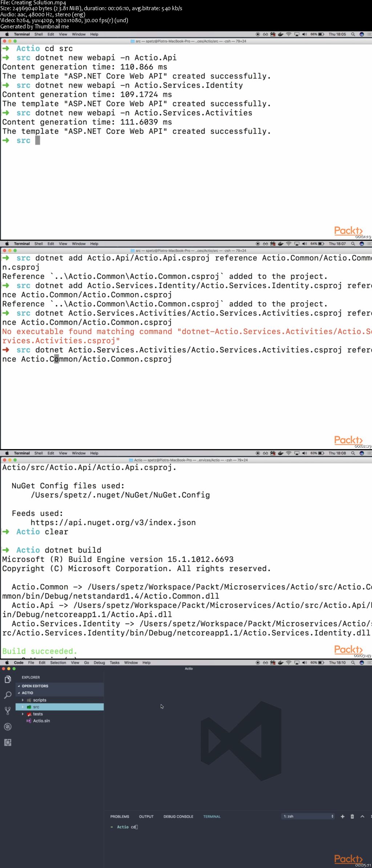Click the 'Thu 18:10' clock in the menu bar
The image size is (372, 868).
(337, 663)
